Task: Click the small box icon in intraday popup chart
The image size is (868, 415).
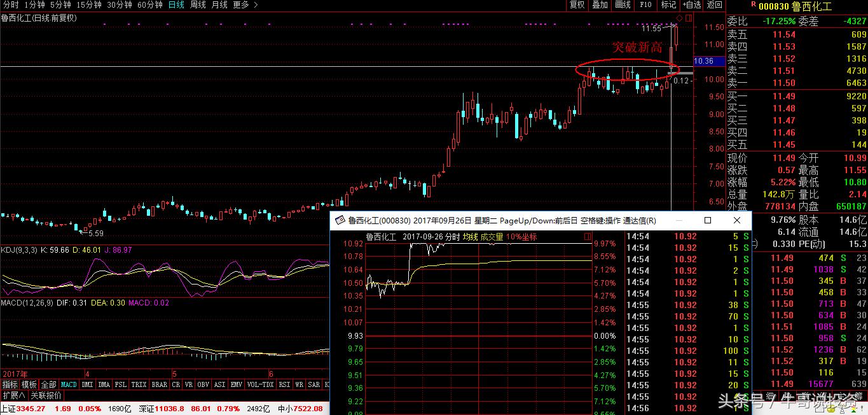Action: tap(588, 237)
